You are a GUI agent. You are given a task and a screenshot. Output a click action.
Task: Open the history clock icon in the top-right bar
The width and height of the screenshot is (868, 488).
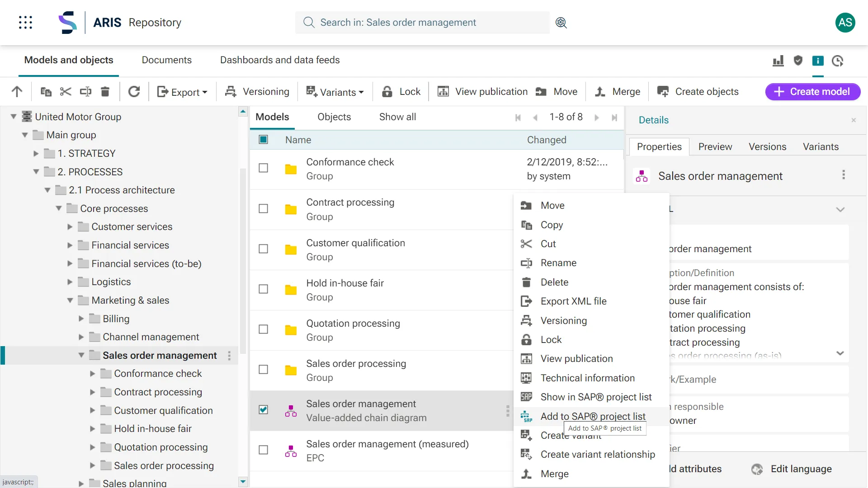tap(838, 61)
